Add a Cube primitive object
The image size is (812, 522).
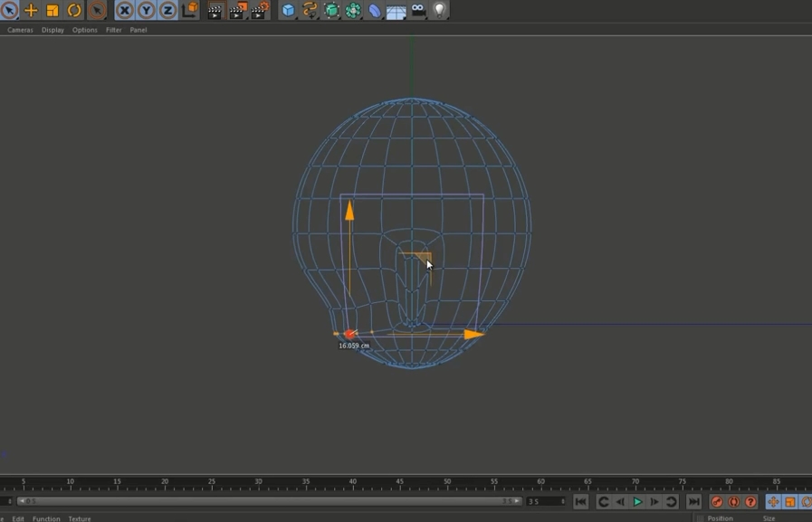288,10
